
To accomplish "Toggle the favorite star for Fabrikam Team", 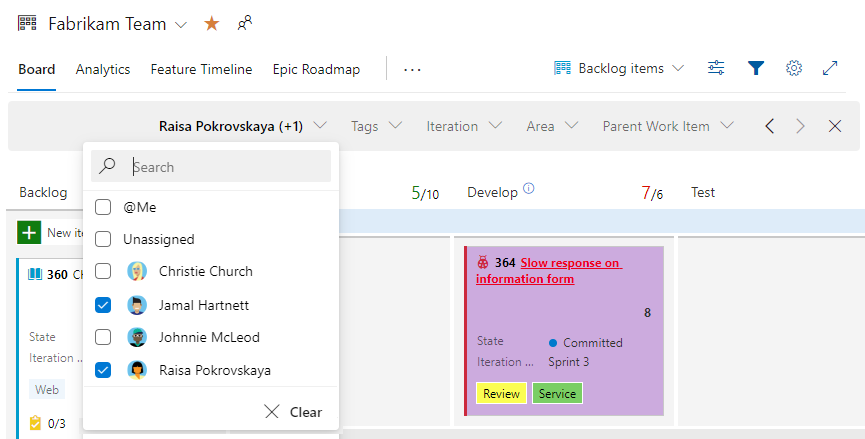I will [x=212, y=23].
